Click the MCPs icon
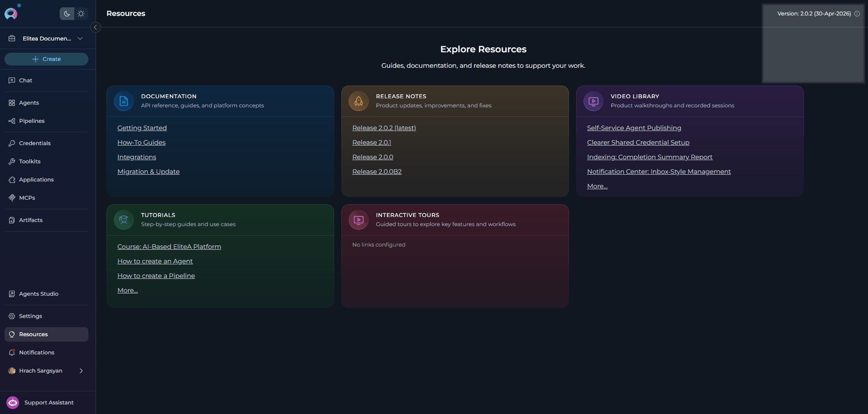868x414 pixels. tap(12, 198)
